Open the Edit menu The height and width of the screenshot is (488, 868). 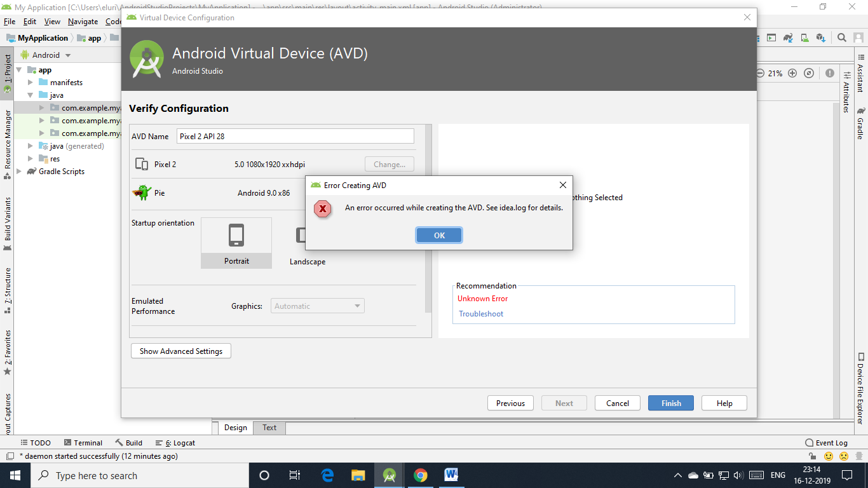pos(30,22)
